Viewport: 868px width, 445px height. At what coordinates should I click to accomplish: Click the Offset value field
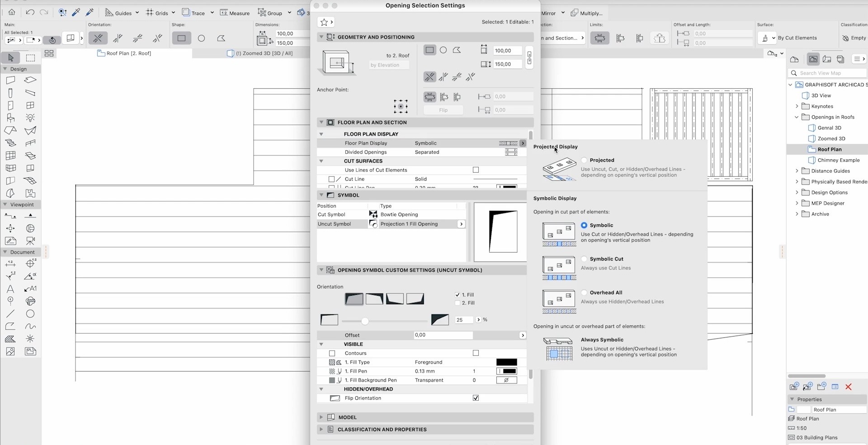pyautogui.click(x=443, y=335)
